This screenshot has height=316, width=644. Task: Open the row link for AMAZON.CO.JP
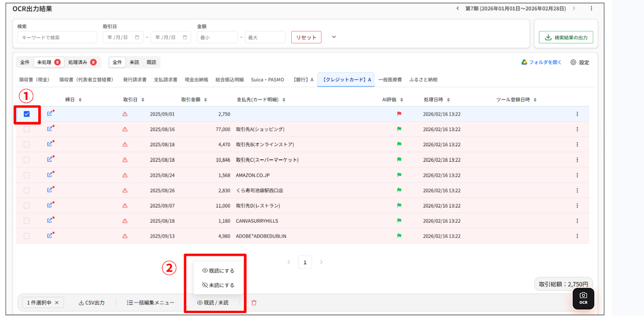pyautogui.click(x=50, y=175)
